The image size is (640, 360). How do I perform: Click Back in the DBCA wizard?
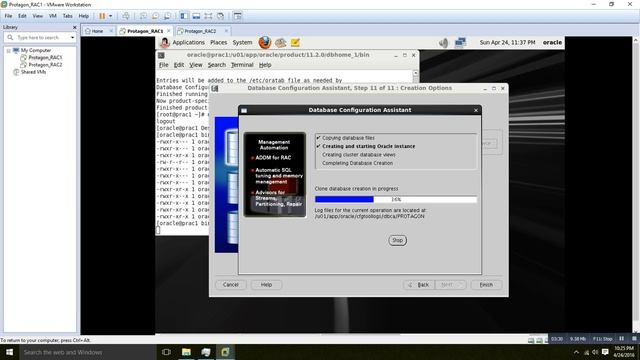click(x=419, y=285)
